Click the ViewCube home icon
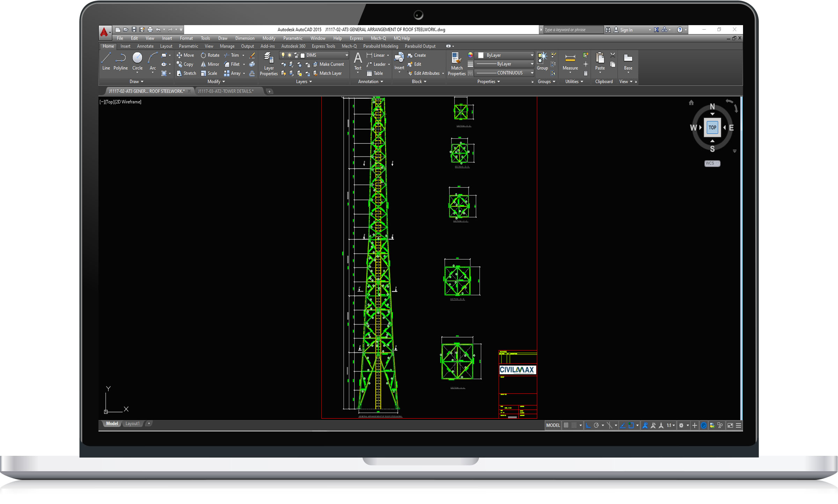 coord(691,103)
